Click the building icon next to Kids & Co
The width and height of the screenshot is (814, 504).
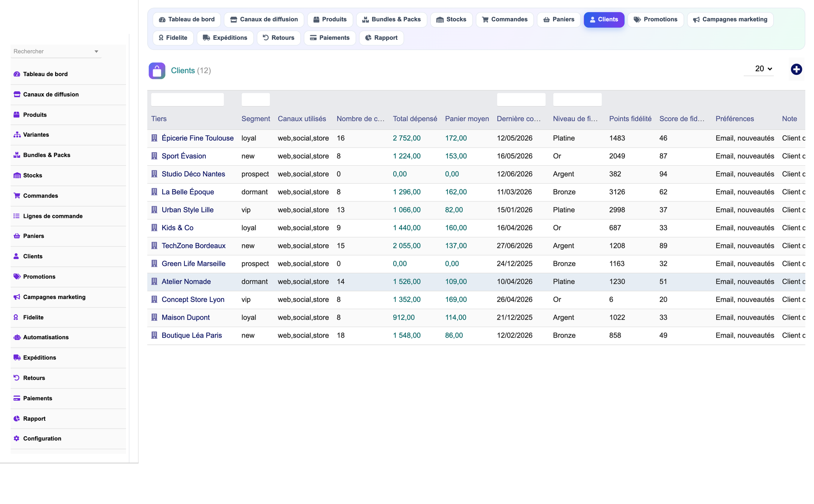[154, 228]
